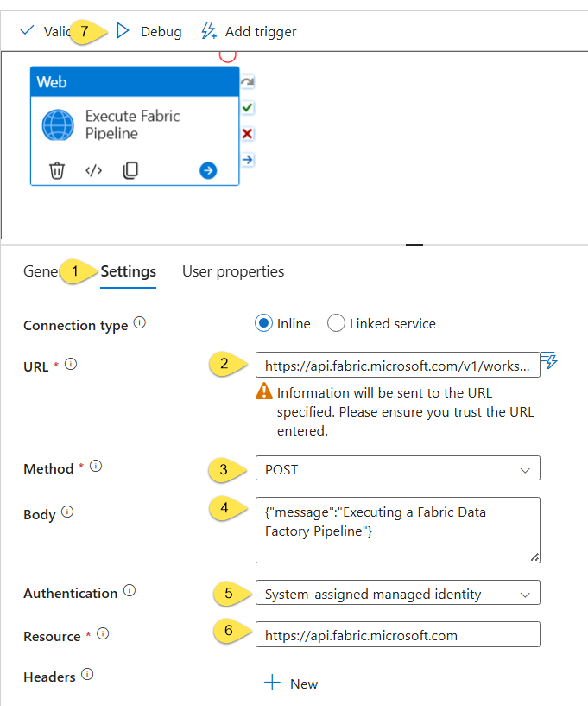The width and height of the screenshot is (588, 706).
Task: Click into the Body text area
Action: click(398, 530)
